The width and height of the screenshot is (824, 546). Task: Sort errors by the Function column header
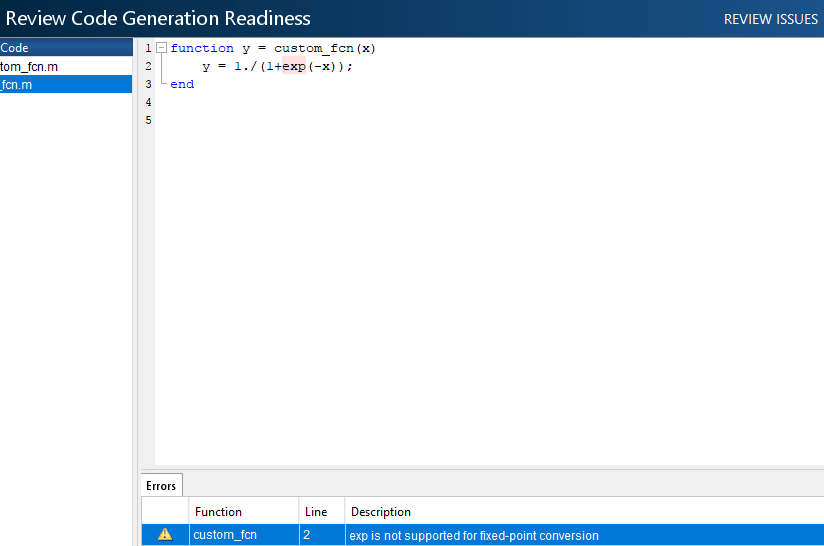(x=244, y=511)
